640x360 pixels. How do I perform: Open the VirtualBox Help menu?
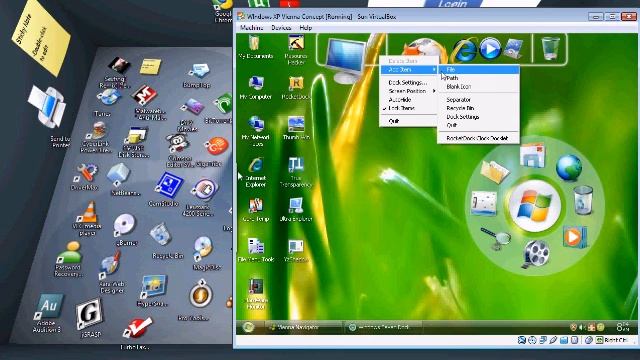coord(305,28)
